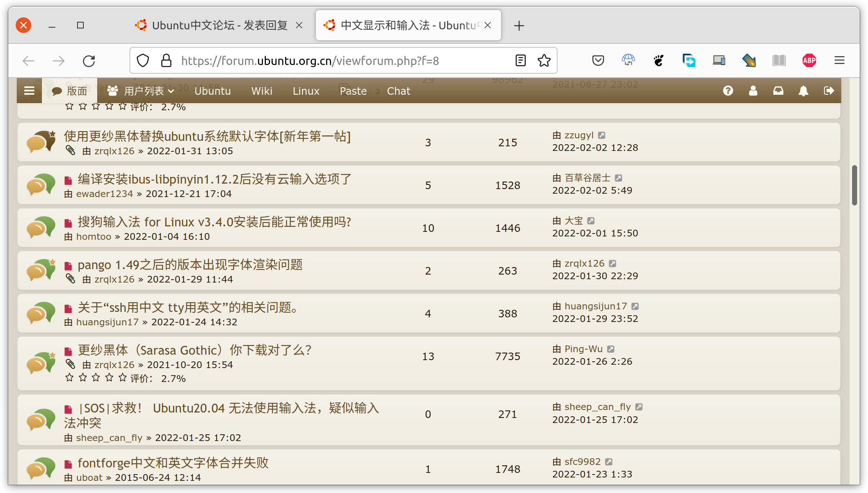Click the site security padlock icon
This screenshot has width=868, height=493.
pyautogui.click(x=166, y=61)
